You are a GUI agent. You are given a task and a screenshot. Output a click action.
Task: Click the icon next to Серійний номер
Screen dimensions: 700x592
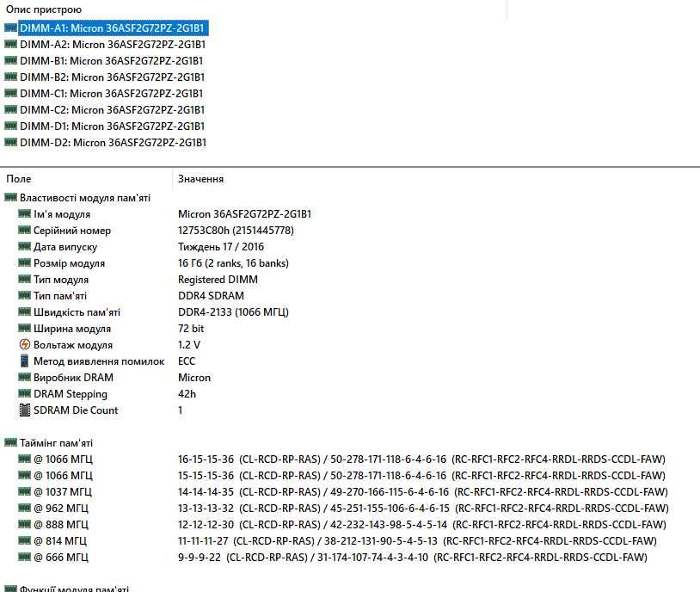[25, 230]
